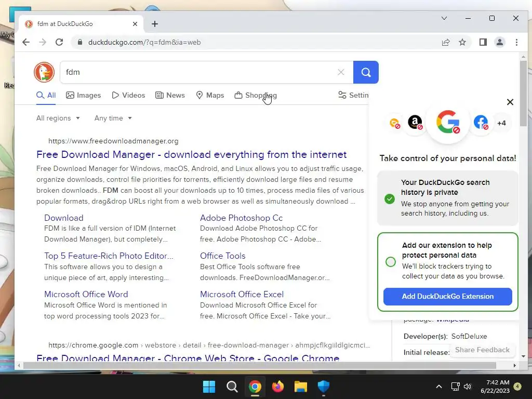Viewport: 532px width, 399px height.
Task: Open the tab search chevron
Action: coord(444,18)
